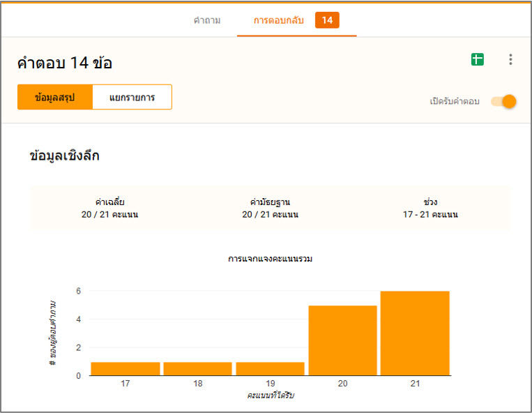Click the การแจกแจงคะแนนรวม chart title
The height and width of the screenshot is (415, 532).
click(x=270, y=259)
